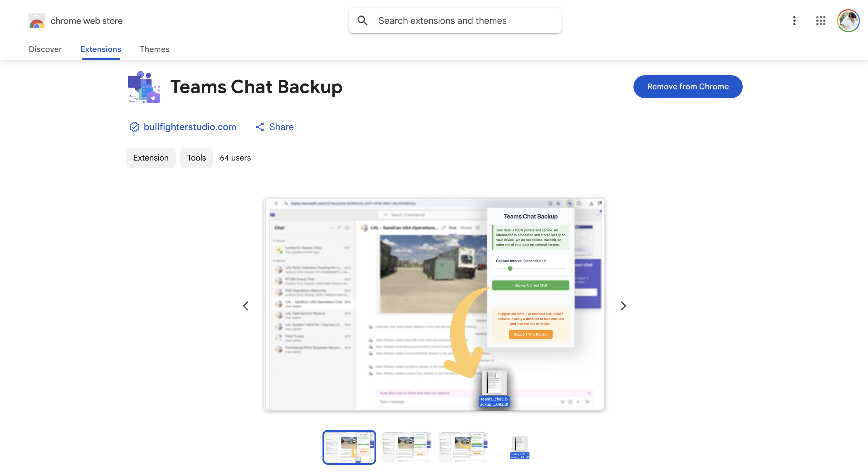Viewport: 868px width, 475px height.
Task: Open the second screenshot thumbnail
Action: tap(406, 447)
